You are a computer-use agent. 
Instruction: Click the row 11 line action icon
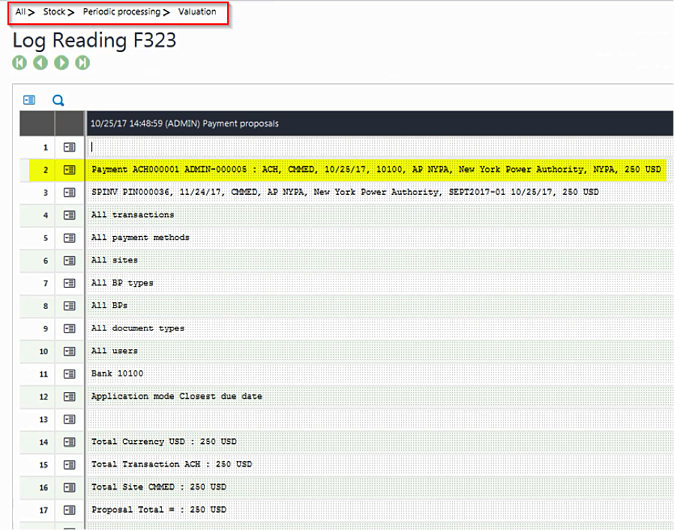tap(69, 373)
